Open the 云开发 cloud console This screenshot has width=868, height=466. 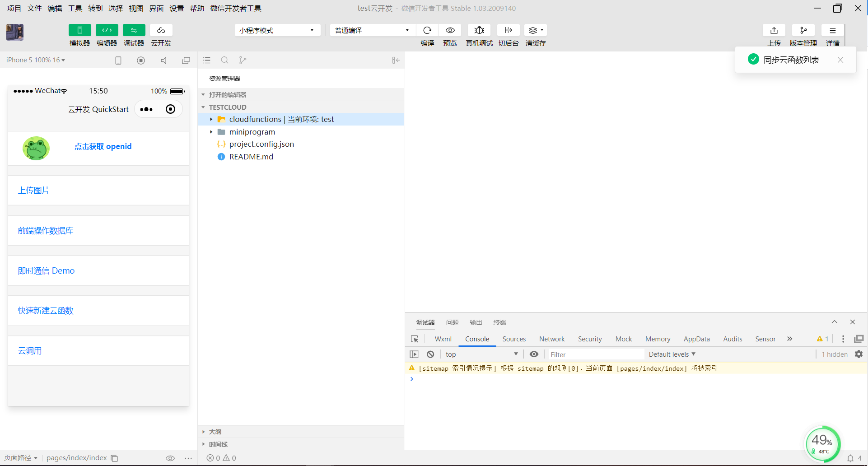click(x=161, y=34)
